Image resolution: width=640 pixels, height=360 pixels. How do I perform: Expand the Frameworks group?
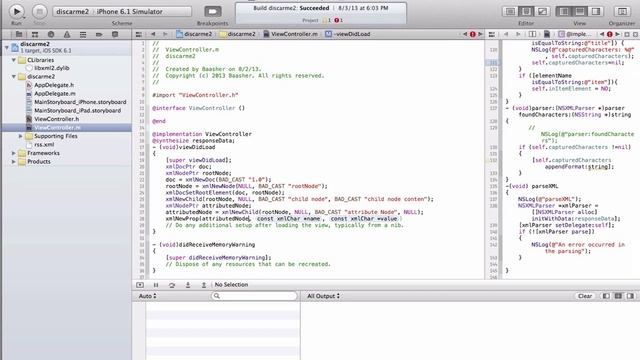point(14,153)
